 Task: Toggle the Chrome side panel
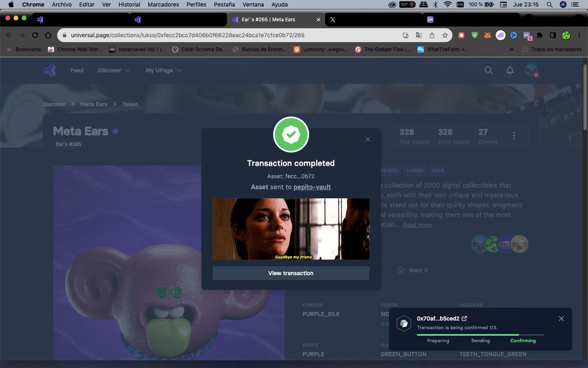click(553, 35)
